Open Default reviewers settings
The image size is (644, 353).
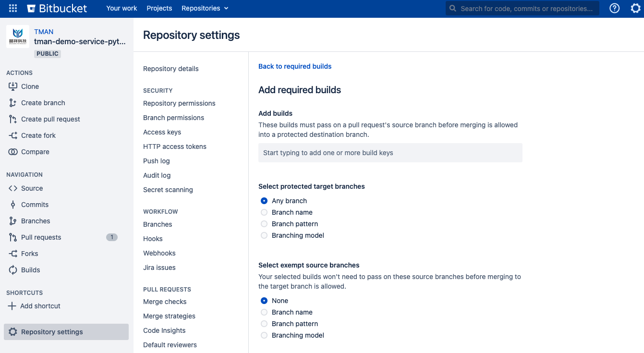(170, 345)
